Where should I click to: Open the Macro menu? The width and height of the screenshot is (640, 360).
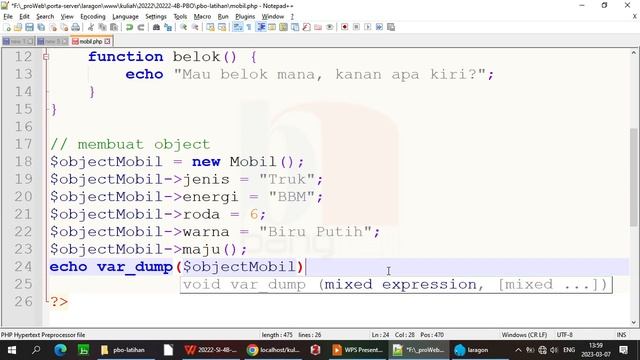[x=202, y=16]
